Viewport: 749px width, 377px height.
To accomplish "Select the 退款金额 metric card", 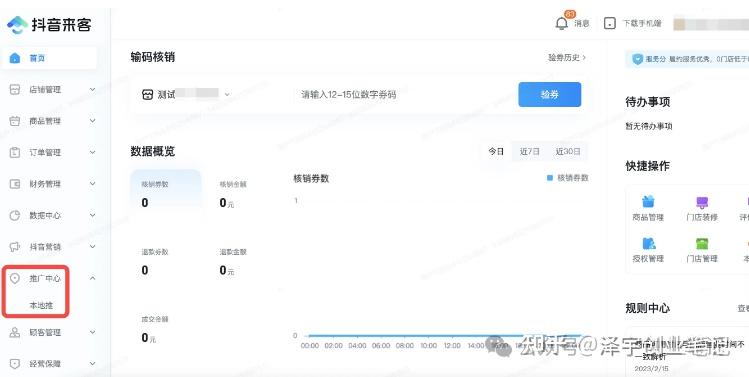I will coord(234,262).
